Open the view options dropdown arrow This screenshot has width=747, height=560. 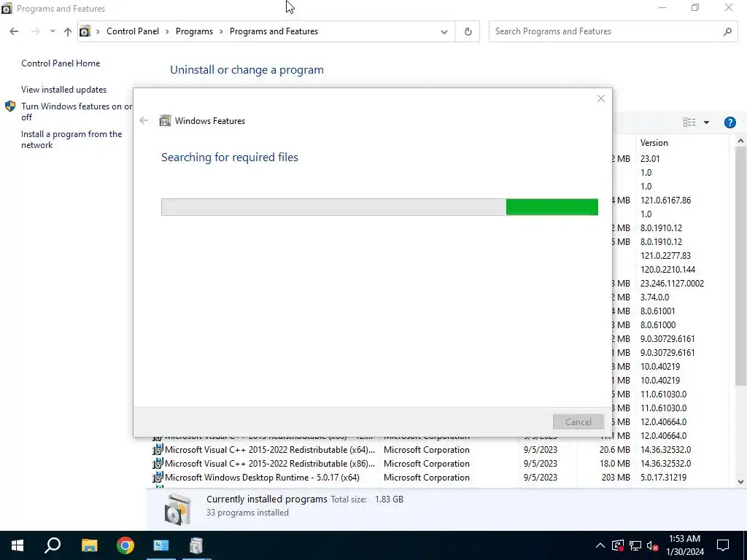706,122
